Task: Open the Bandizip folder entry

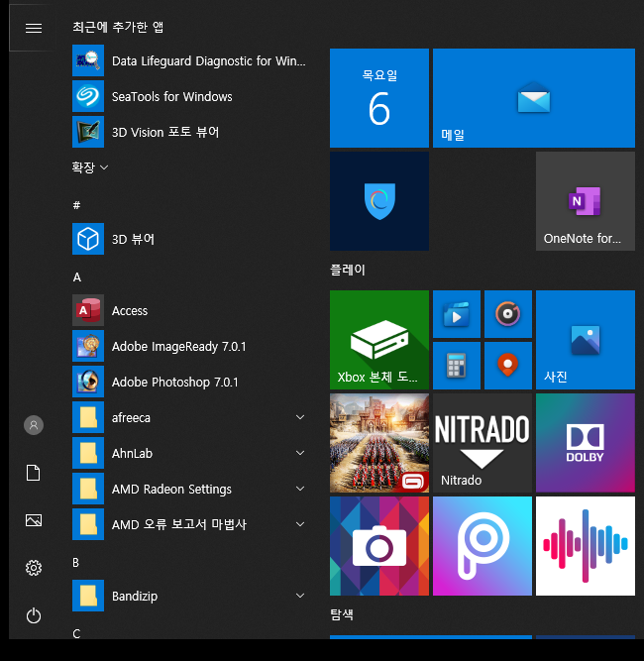Action: click(x=191, y=596)
